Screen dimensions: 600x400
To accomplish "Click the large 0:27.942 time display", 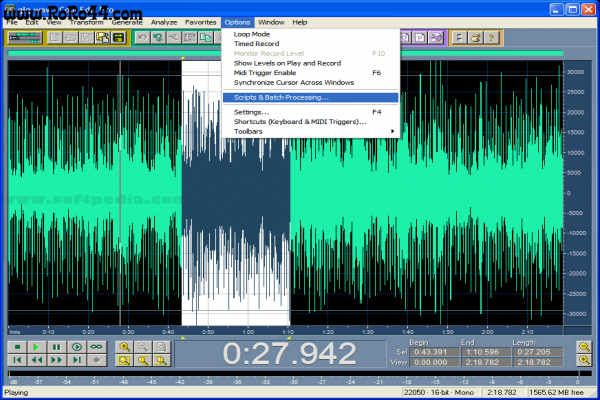I will (x=289, y=353).
